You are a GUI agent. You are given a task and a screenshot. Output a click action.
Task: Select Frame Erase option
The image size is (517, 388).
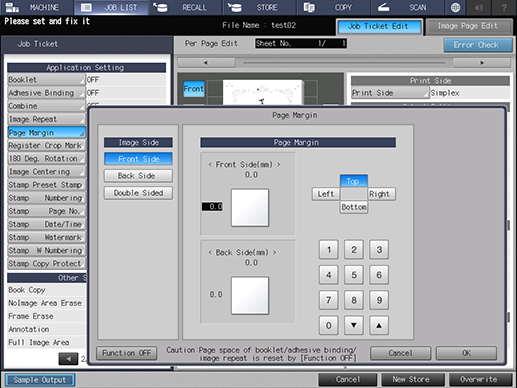tap(47, 316)
